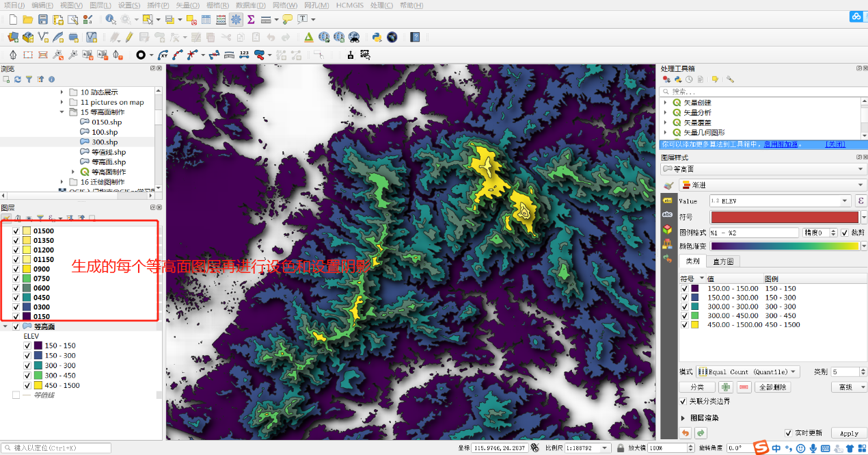Uncheck the 01500 layer visibility checkbox
Image resolution: width=868 pixels, height=455 pixels.
pyautogui.click(x=16, y=231)
